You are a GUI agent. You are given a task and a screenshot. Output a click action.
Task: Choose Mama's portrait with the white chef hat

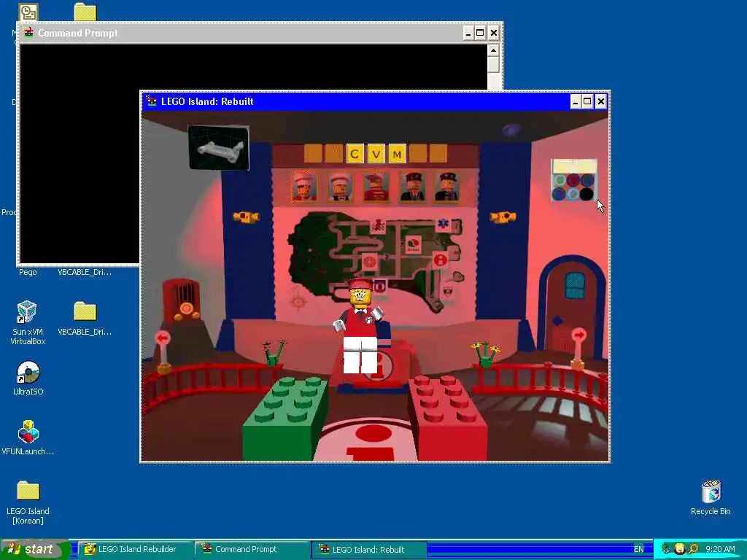click(340, 186)
